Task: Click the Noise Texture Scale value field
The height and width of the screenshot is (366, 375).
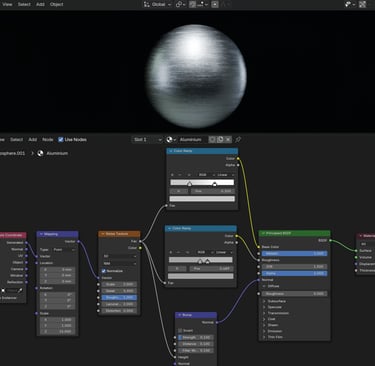Action: click(119, 284)
